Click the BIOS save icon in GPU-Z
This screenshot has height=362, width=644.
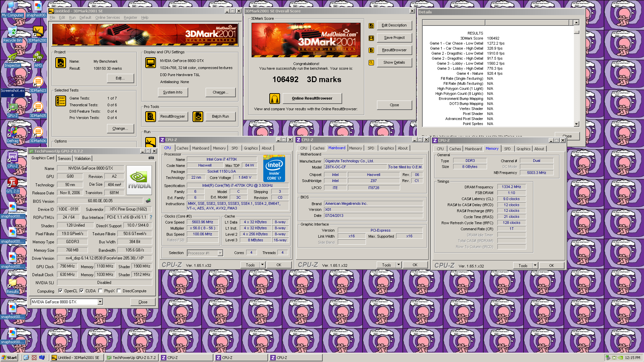(x=148, y=201)
